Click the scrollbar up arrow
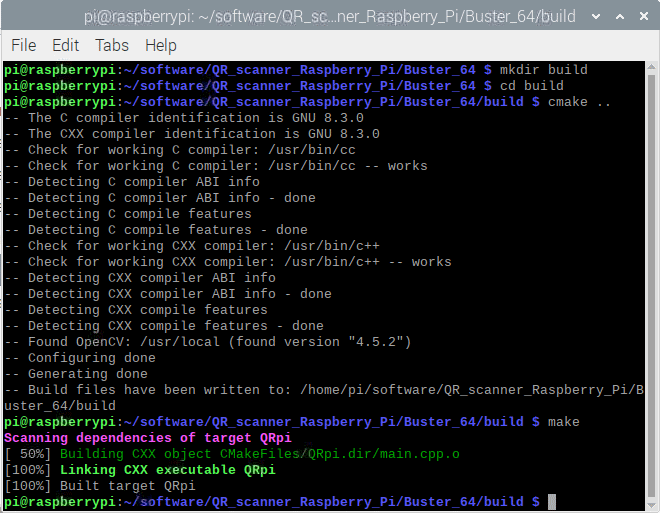Screen dimensions: 660x513 coord(652,66)
